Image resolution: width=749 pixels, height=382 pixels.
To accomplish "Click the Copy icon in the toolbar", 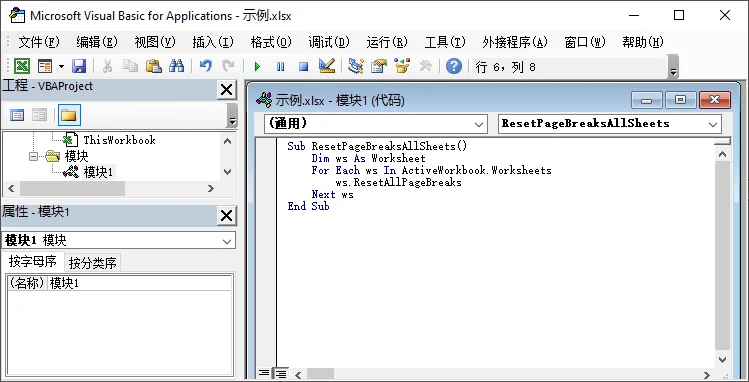I will click(x=130, y=66).
